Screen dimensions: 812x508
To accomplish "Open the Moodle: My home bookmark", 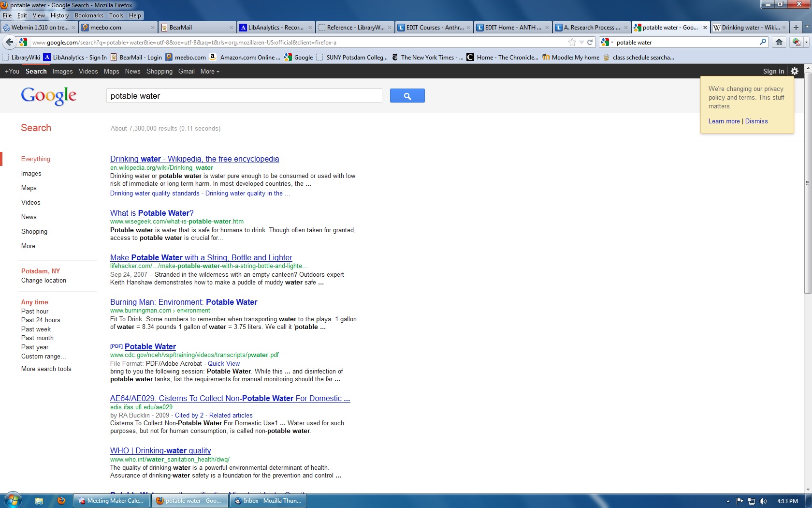I will pyautogui.click(x=571, y=57).
